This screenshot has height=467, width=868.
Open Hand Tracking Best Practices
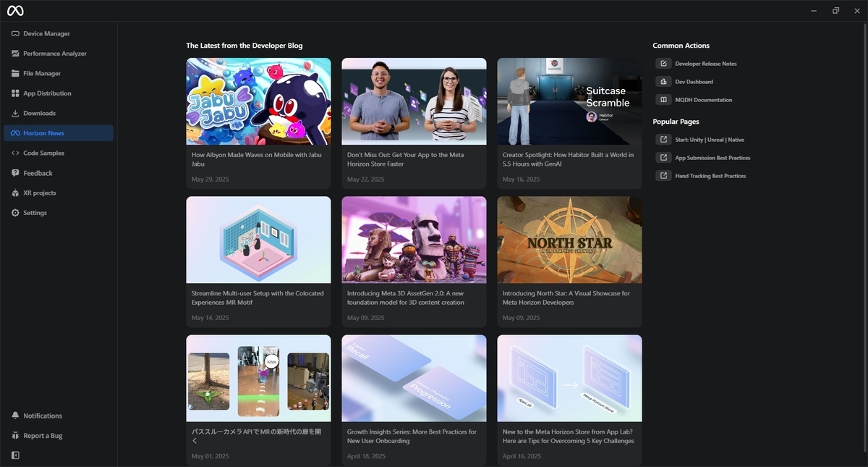[x=710, y=176]
